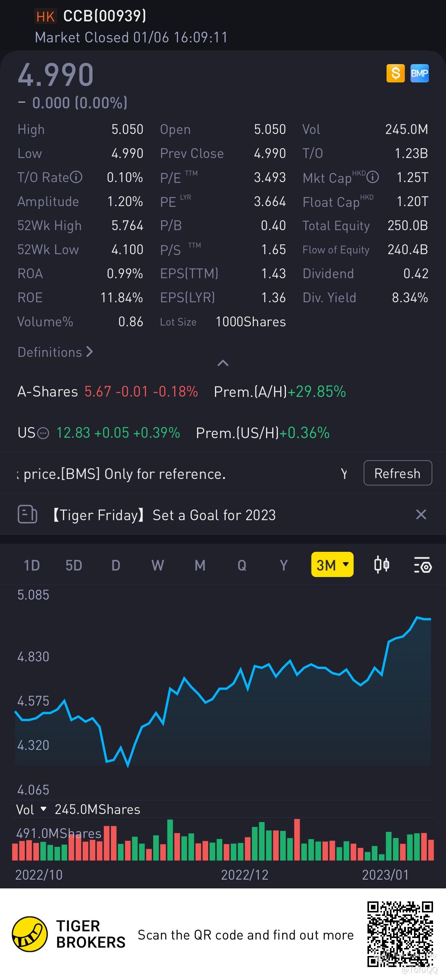Image resolution: width=446 pixels, height=980 pixels.
Task: Tap the US quote more-options circle icon
Action: 44,433
